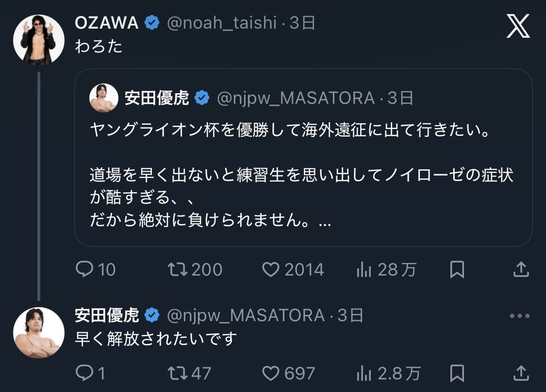Reply to OZAWA's post
Image resolution: width=546 pixels, height=392 pixels.
point(84,269)
